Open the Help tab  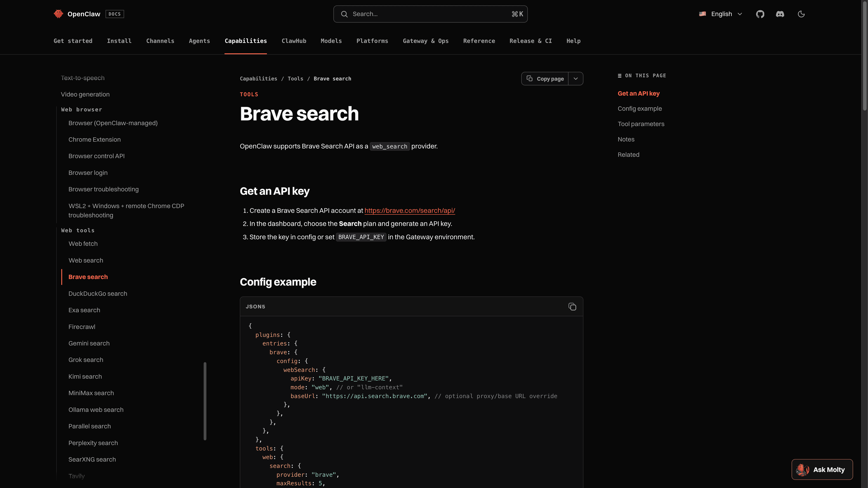click(x=573, y=41)
